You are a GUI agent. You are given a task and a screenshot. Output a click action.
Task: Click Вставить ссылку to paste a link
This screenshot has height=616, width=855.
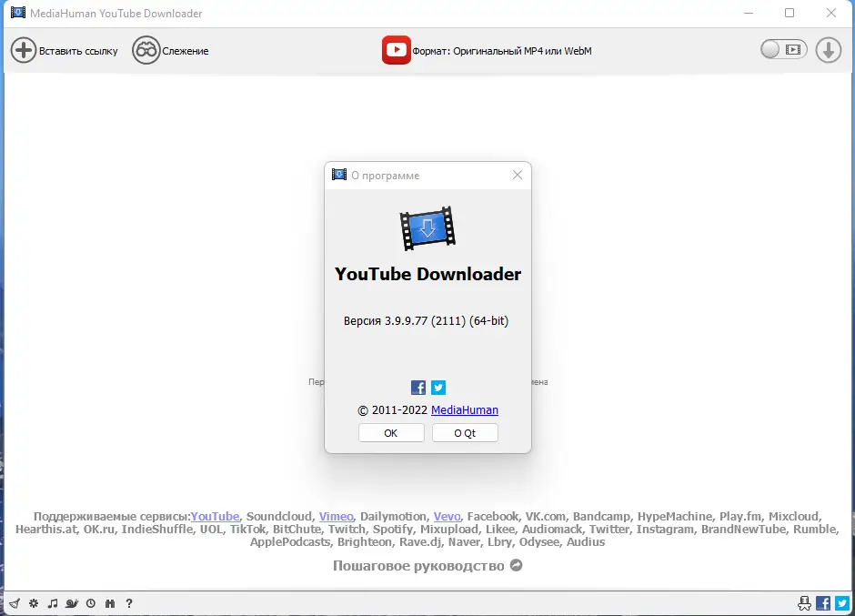[64, 50]
